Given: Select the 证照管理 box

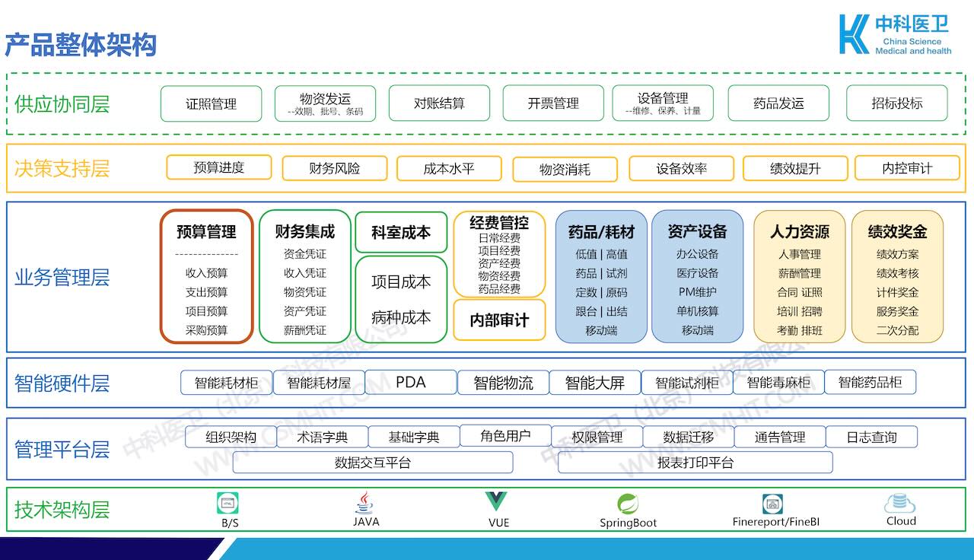Looking at the screenshot, I should coord(211,103).
